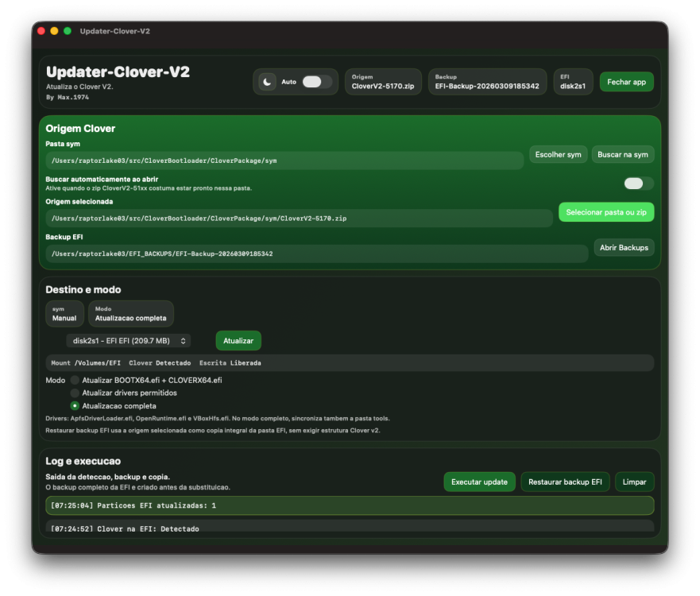Click log line 'Particoes EFI atualizadas: 1'
Viewport: 700px width, 596px height.
click(x=350, y=505)
